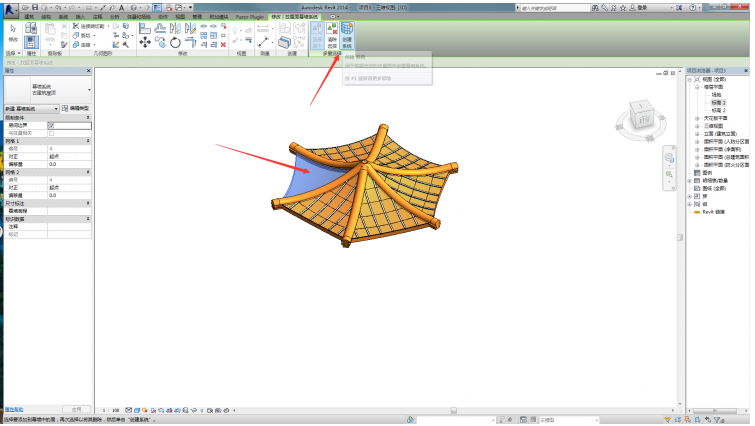Screen dimensions: 755x426
Task: Select the Rotate tool in Modify panel
Action: point(175,43)
